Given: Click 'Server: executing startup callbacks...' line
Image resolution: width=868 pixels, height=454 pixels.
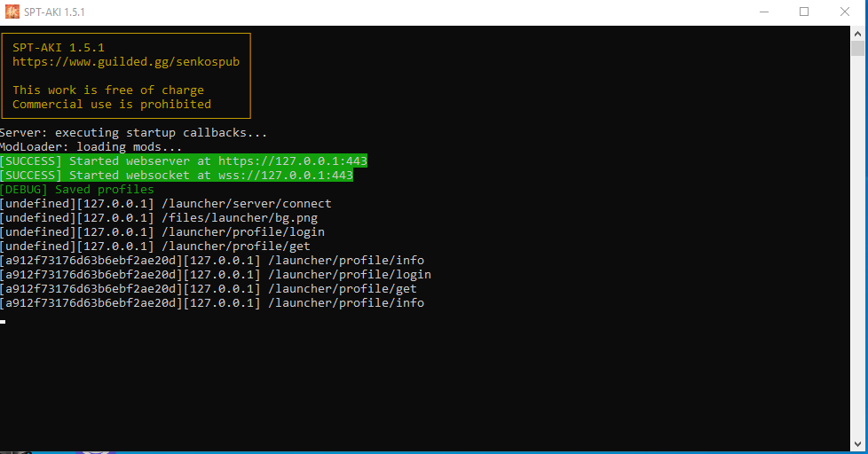Looking at the screenshot, I should [133, 133].
